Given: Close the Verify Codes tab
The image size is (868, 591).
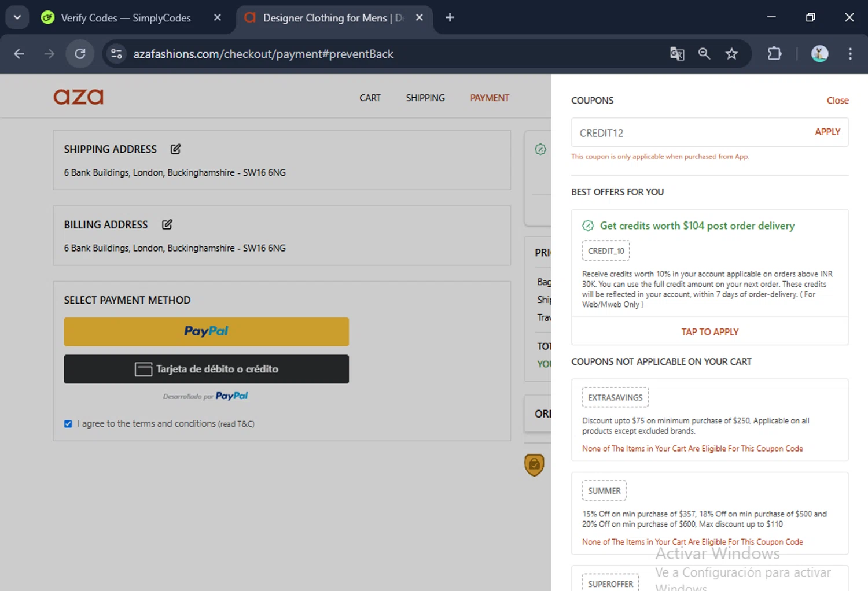Looking at the screenshot, I should click(x=217, y=17).
